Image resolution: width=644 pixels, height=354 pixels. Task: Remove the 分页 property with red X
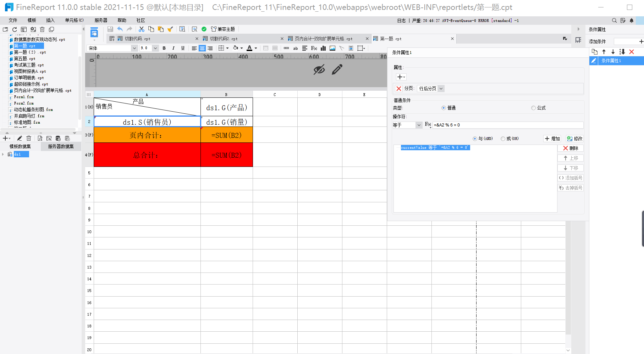(399, 89)
